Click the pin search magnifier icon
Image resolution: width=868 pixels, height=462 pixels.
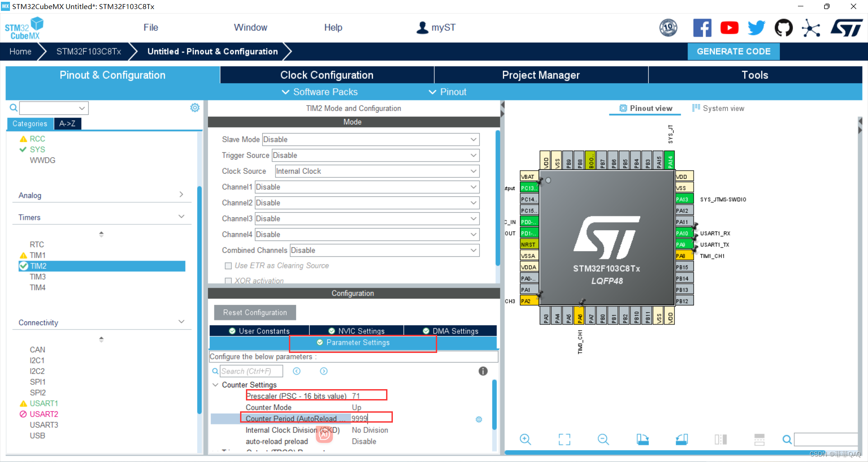(787, 439)
